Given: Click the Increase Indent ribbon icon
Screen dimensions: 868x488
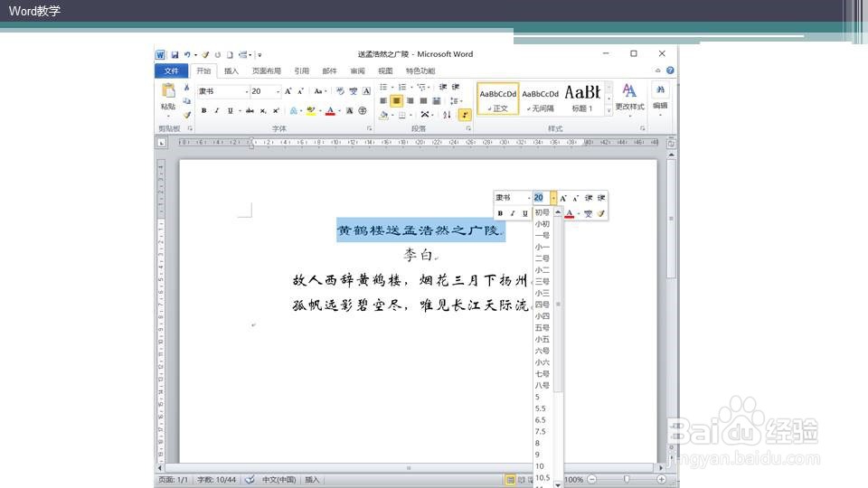Looking at the screenshot, I should [456, 87].
